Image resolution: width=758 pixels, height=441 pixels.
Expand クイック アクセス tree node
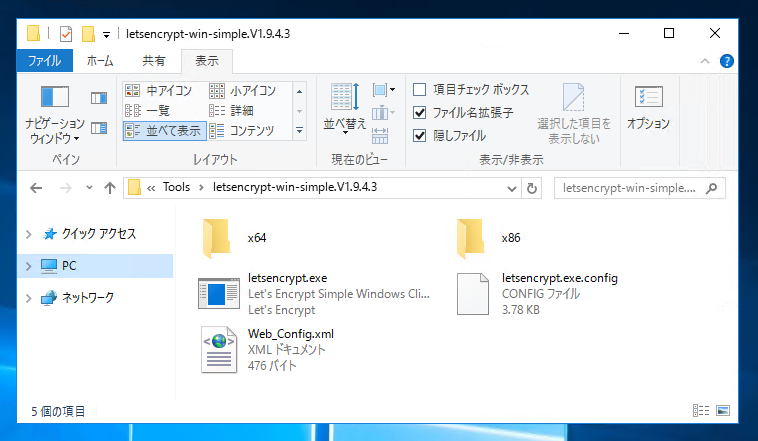[29, 235]
